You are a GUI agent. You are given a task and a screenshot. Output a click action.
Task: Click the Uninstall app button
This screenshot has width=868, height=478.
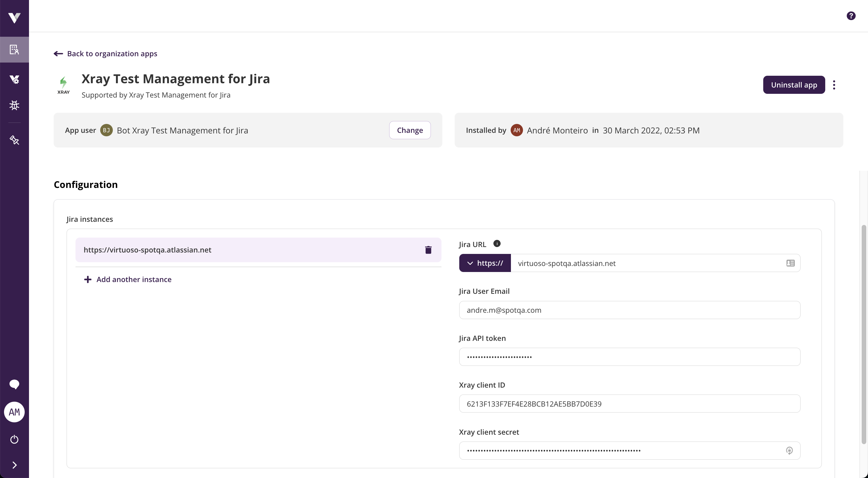[794, 85]
